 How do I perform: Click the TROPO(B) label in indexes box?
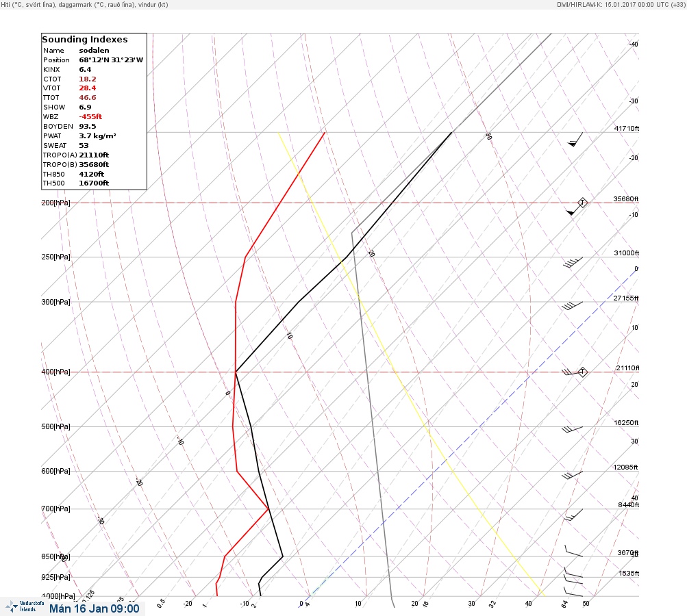[x=60, y=165]
